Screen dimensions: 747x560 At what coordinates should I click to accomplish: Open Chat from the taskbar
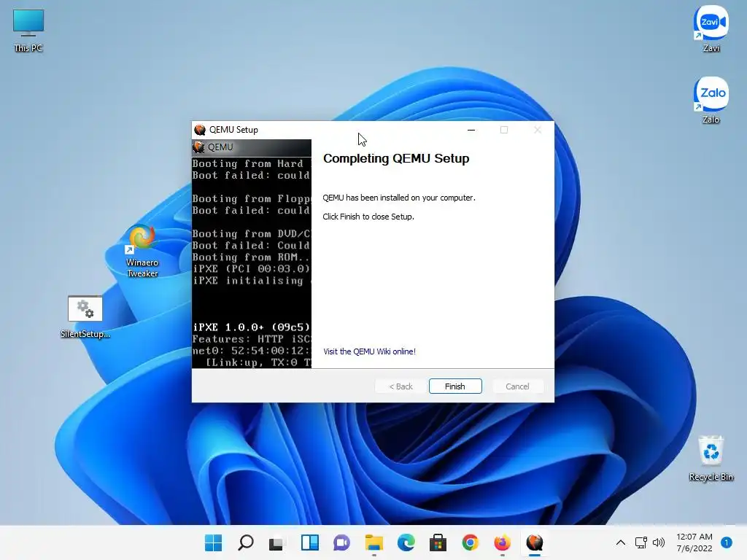click(x=341, y=542)
